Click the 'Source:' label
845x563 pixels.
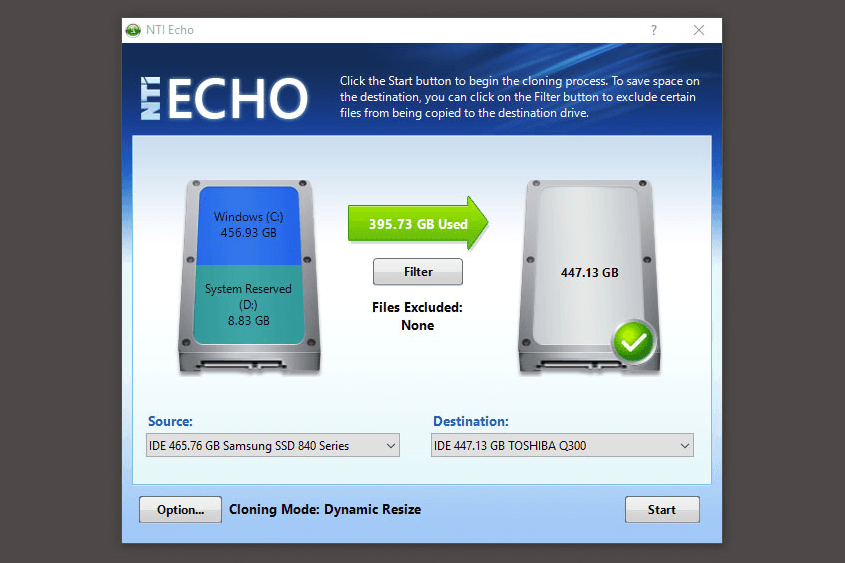tap(170, 421)
